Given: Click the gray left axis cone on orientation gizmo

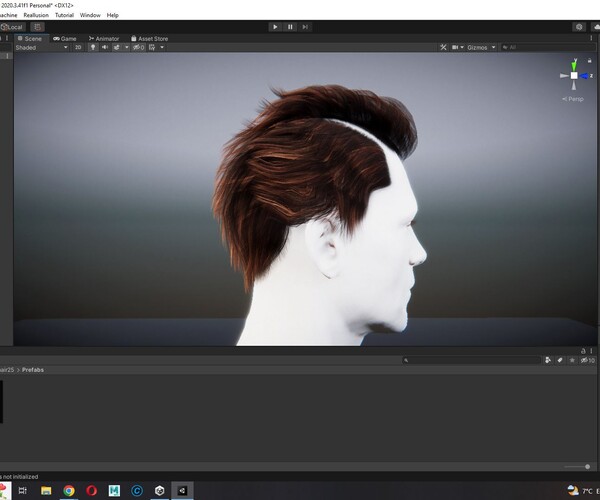Looking at the screenshot, I should tap(564, 76).
